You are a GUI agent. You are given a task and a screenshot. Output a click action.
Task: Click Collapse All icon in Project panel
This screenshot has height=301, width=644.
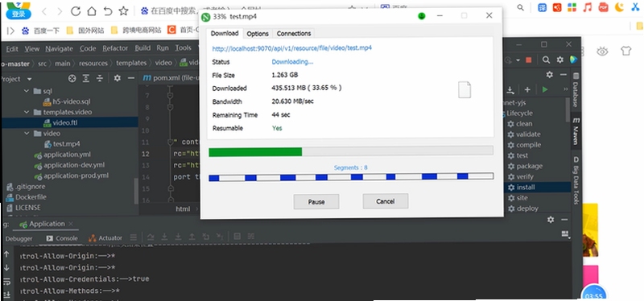tap(100, 78)
